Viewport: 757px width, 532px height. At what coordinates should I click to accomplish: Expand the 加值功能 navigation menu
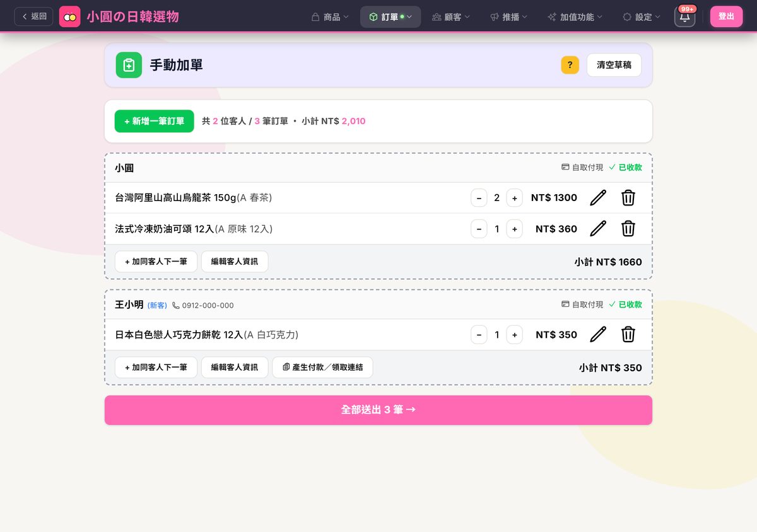tap(575, 17)
